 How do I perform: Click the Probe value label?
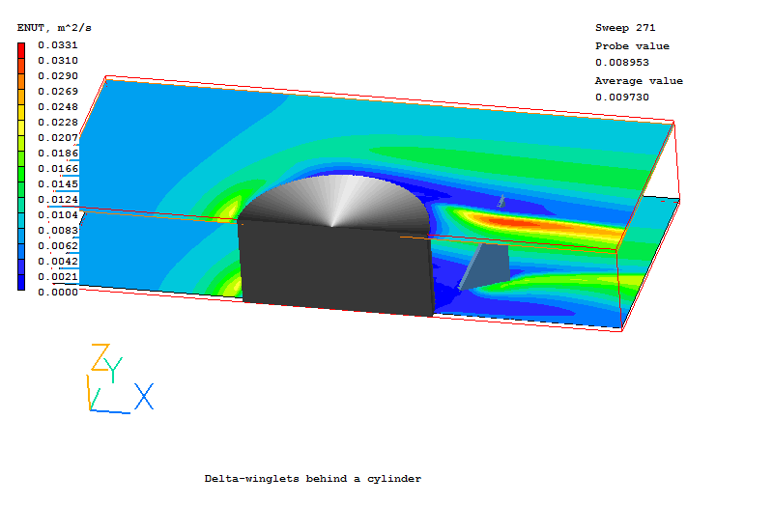click(x=632, y=45)
